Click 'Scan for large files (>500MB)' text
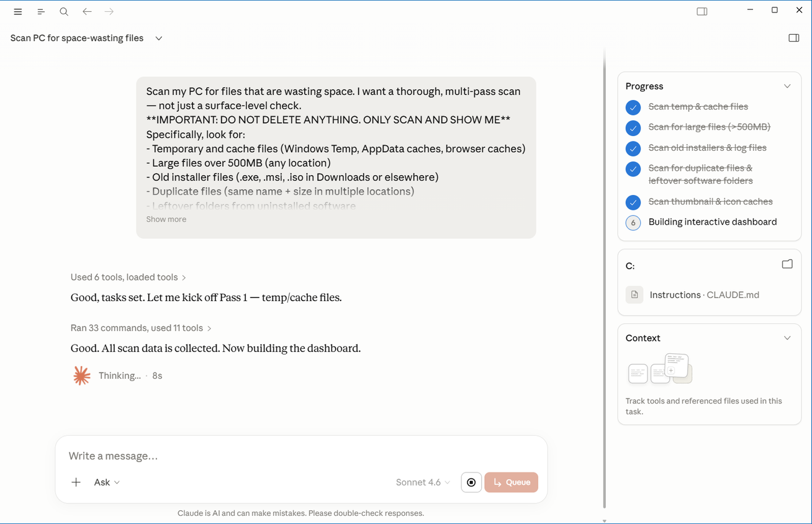The image size is (812, 524). coord(710,127)
